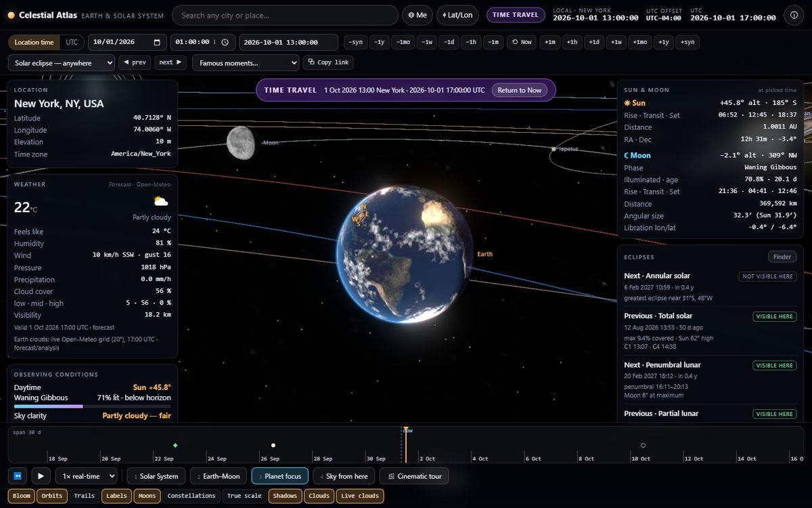
Task: Reset time with Now button
Action: [522, 42]
